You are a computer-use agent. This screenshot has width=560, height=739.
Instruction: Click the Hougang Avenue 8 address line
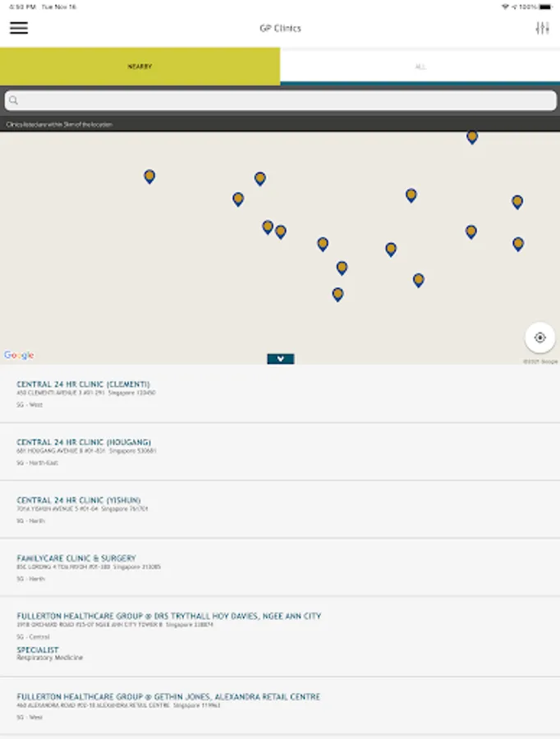86,451
